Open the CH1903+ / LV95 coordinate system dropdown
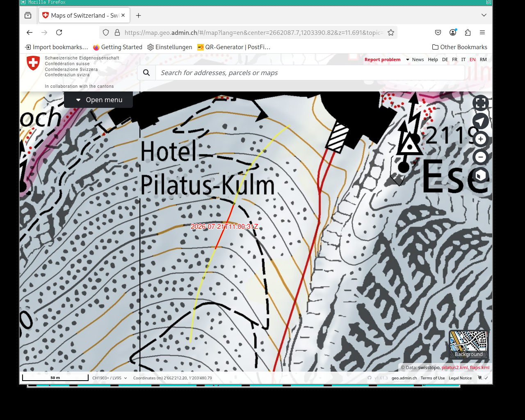 tap(110, 378)
